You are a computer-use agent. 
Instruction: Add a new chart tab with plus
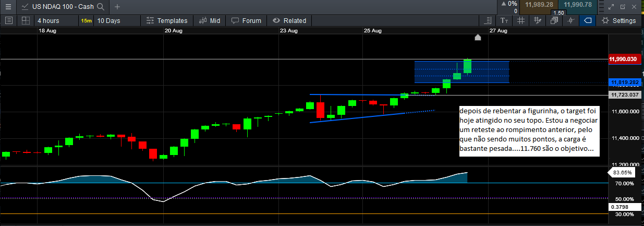pyautogui.click(x=117, y=7)
